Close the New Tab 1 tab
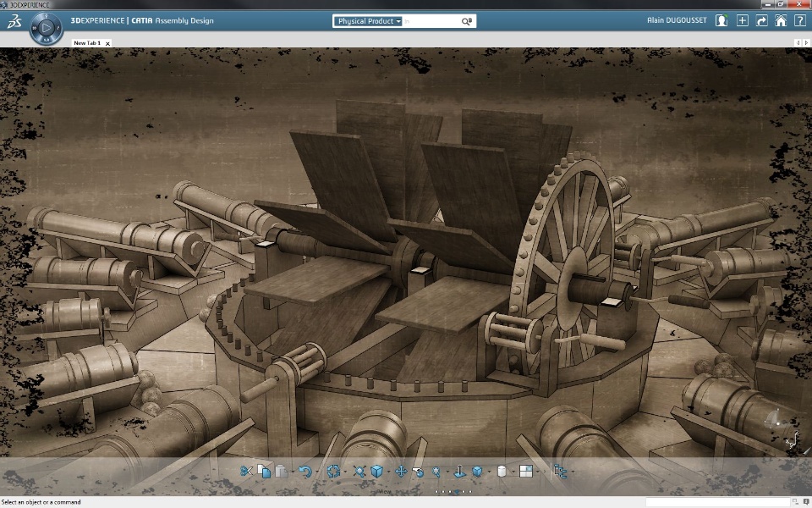Viewport: 812px width, 508px height. pyautogui.click(x=107, y=43)
